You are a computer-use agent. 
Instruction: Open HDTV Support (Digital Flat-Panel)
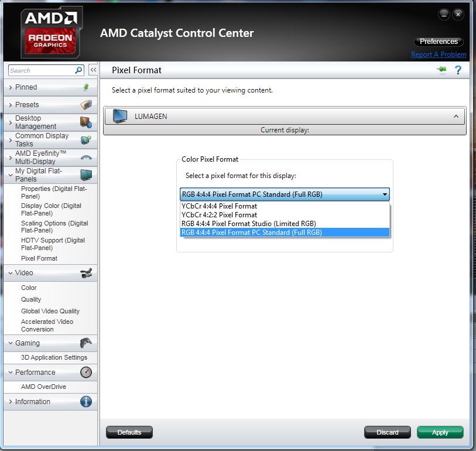point(53,244)
